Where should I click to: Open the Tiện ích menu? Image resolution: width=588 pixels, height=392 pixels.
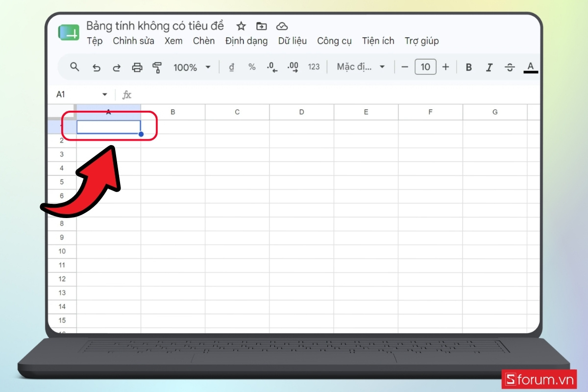pos(378,41)
